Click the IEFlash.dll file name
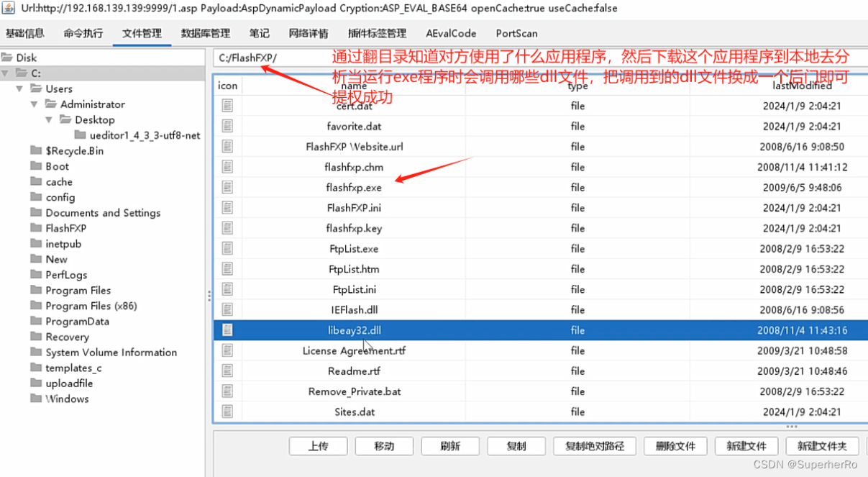The width and height of the screenshot is (868, 477). pyautogui.click(x=354, y=310)
